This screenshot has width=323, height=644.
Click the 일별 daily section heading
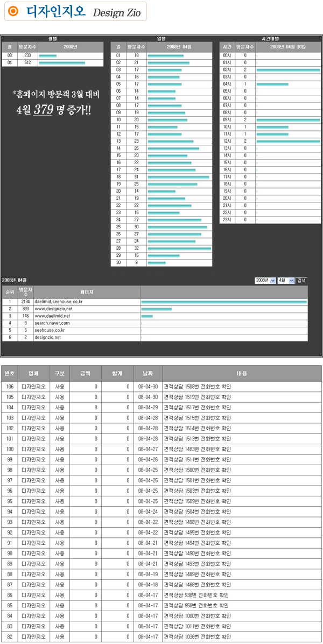coord(161,39)
